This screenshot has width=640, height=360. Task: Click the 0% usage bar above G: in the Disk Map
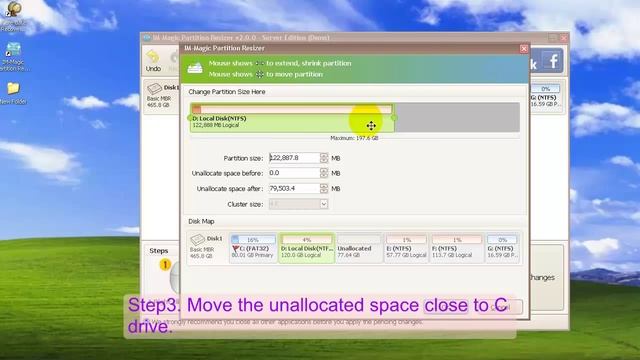pos(502,240)
